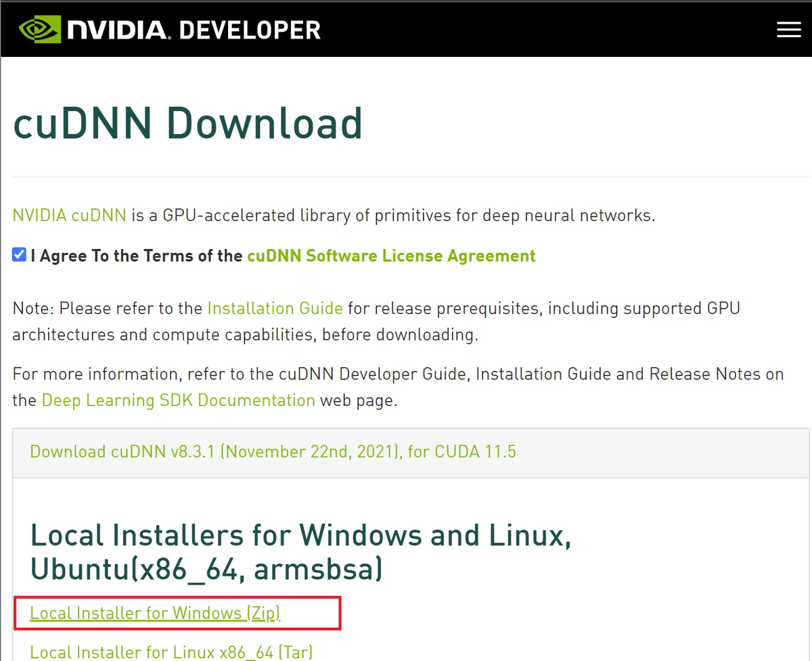Uncheck the I Agree terms checkbox
The image size is (812, 661).
coord(20,255)
